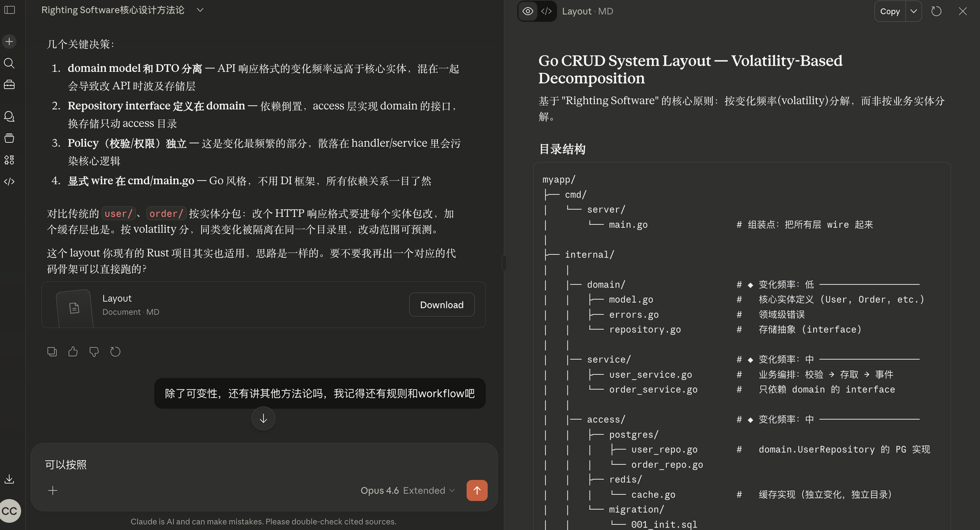Click the Download button for Layout
Image resolution: width=980 pixels, height=530 pixels.
tap(441, 305)
